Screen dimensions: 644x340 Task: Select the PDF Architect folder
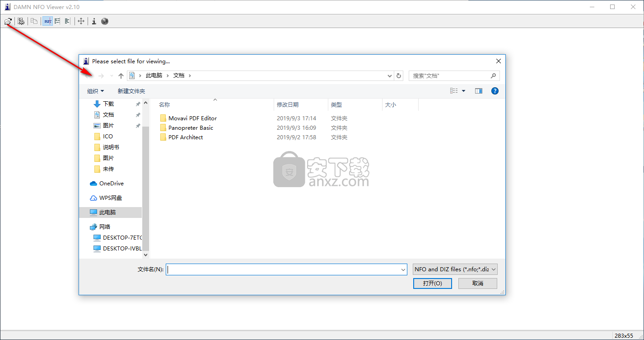[186, 137]
